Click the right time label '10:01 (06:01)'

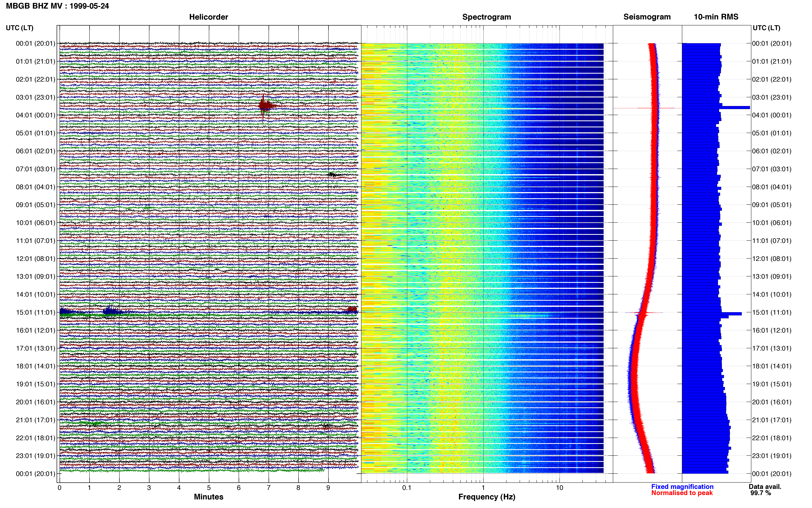[771, 222]
